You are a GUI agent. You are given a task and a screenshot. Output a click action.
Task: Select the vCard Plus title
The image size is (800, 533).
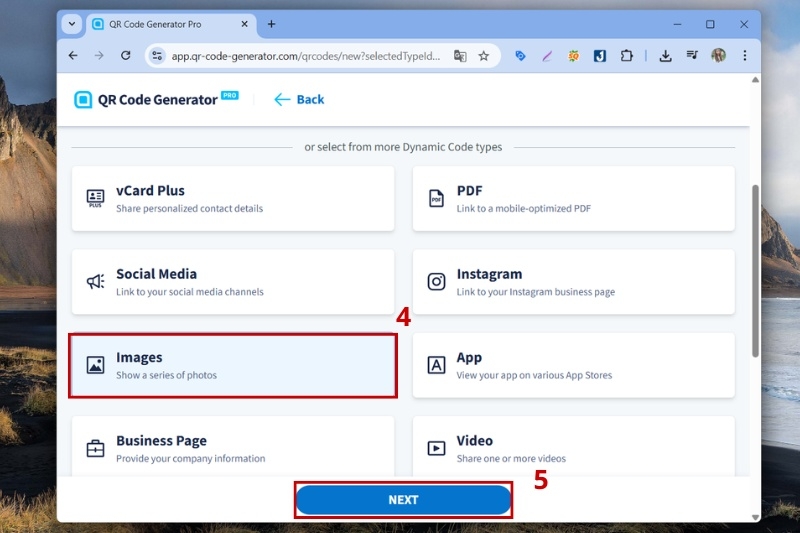tap(151, 191)
